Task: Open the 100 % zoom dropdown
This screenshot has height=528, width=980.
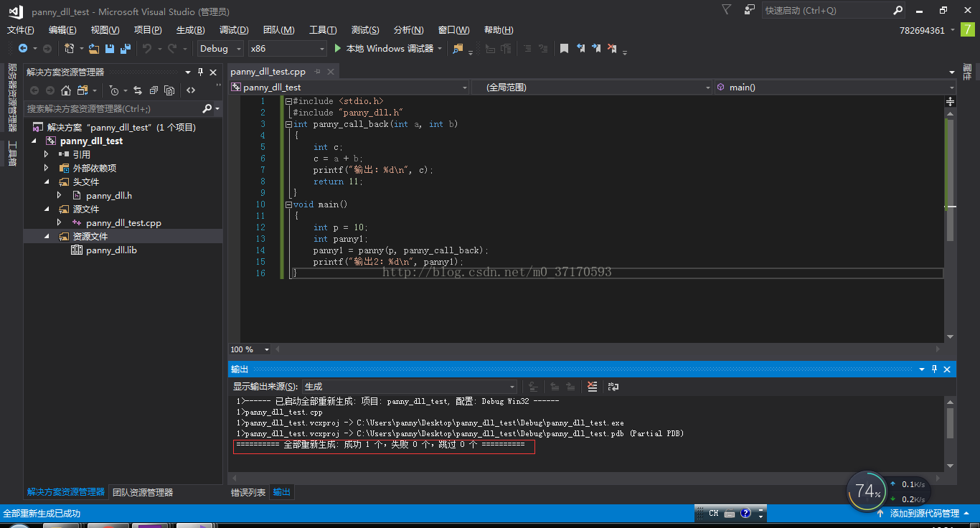Action: pos(250,349)
